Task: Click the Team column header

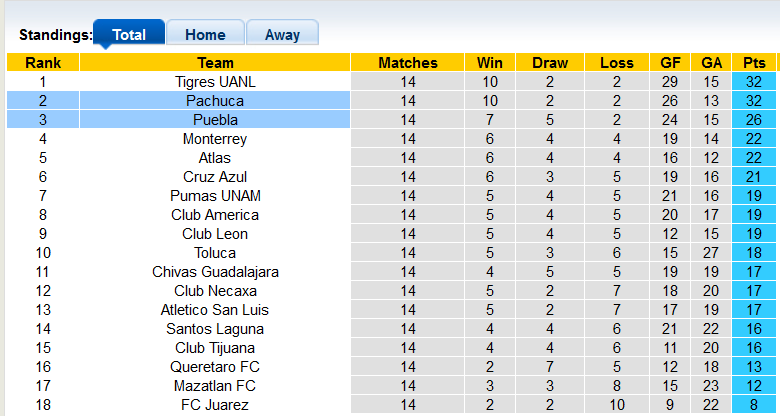Action: (x=215, y=63)
